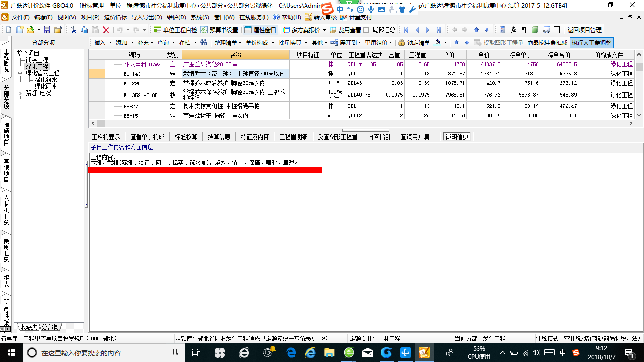
Task: Click 返回项目管理 button
Action: (x=585, y=30)
